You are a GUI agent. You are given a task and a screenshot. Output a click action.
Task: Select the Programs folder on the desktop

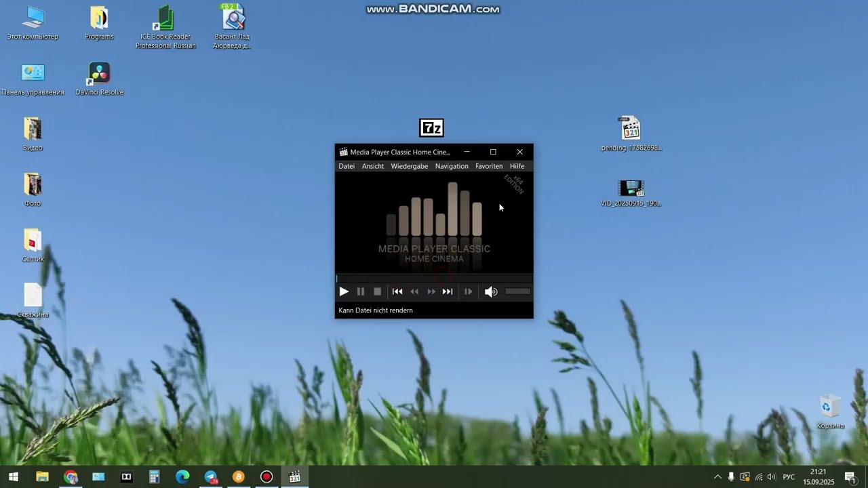pyautogui.click(x=99, y=23)
